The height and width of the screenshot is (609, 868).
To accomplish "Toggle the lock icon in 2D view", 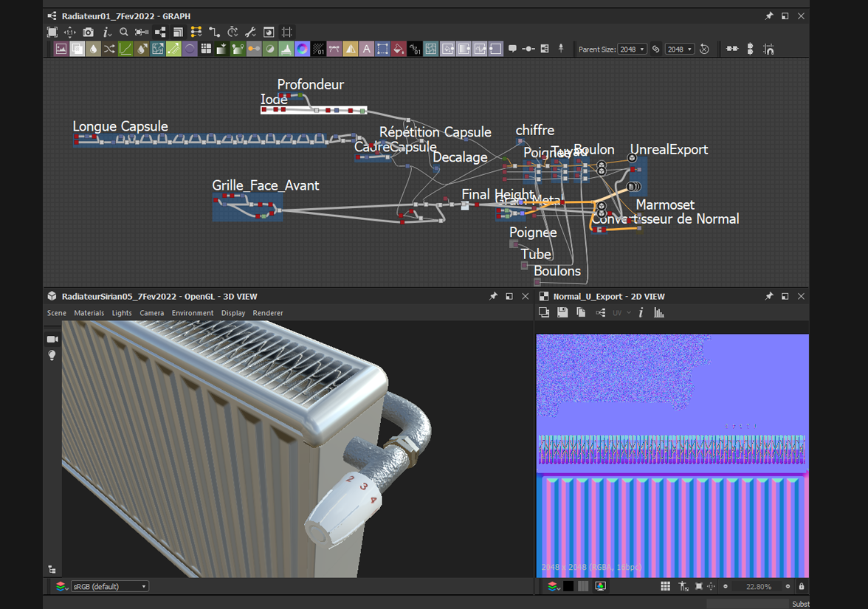I will pos(802,586).
